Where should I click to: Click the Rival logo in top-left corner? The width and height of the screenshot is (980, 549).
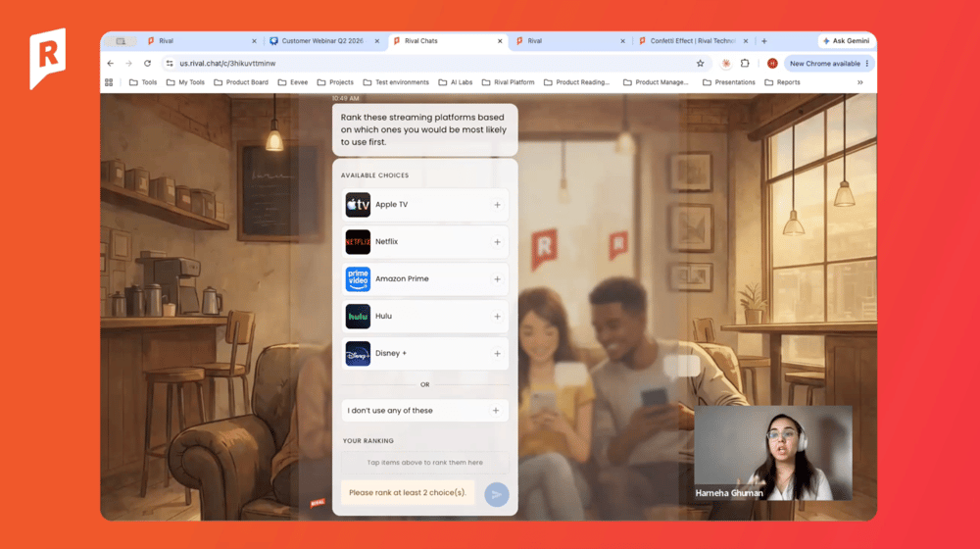tap(47, 58)
